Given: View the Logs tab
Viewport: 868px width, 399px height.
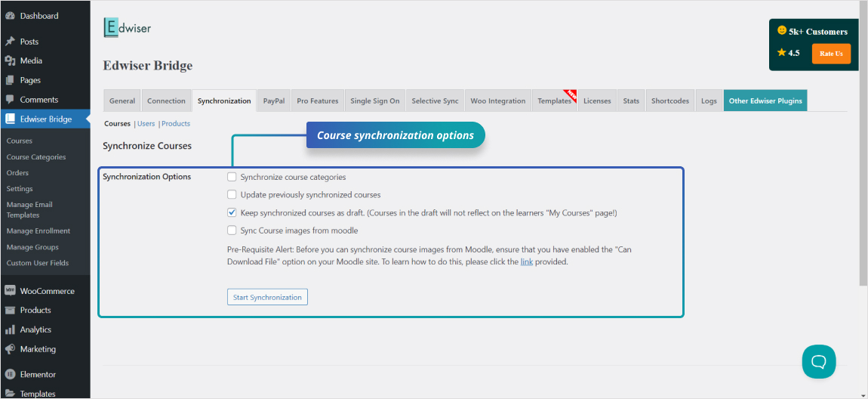Looking at the screenshot, I should 709,101.
